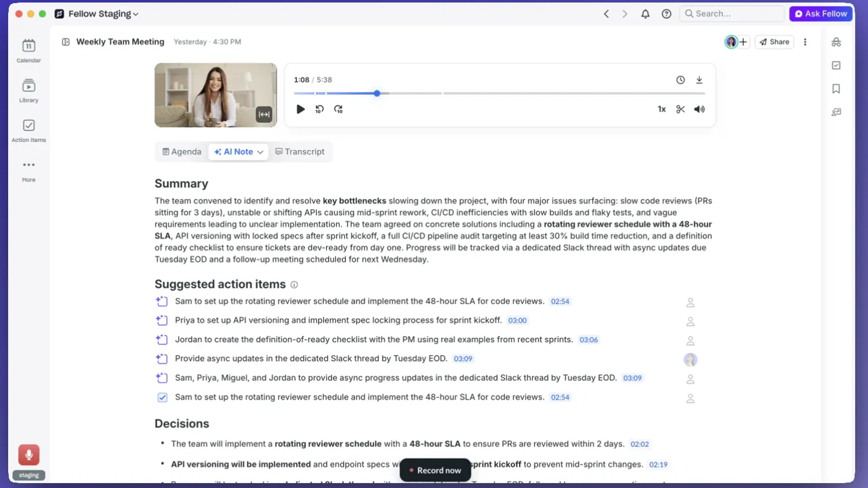Open the timestamps clock icon in the player
The height and width of the screenshot is (488, 868).
(680, 80)
